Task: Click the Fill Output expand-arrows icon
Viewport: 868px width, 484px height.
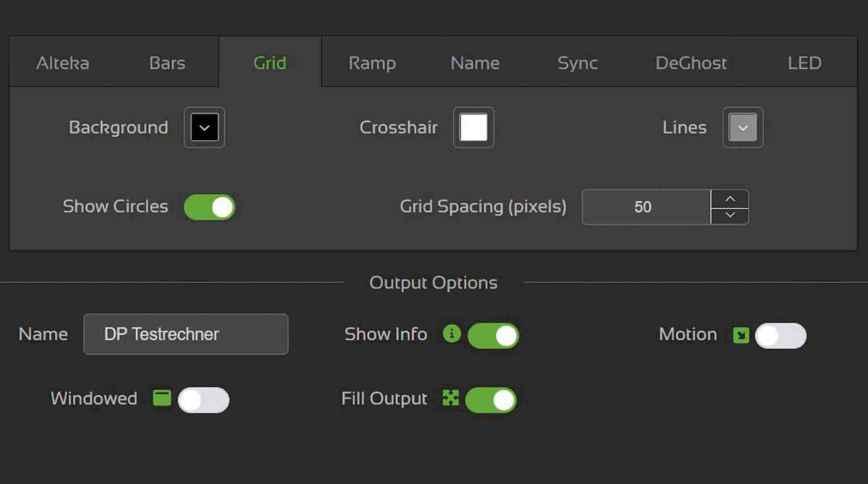Action: click(x=450, y=399)
